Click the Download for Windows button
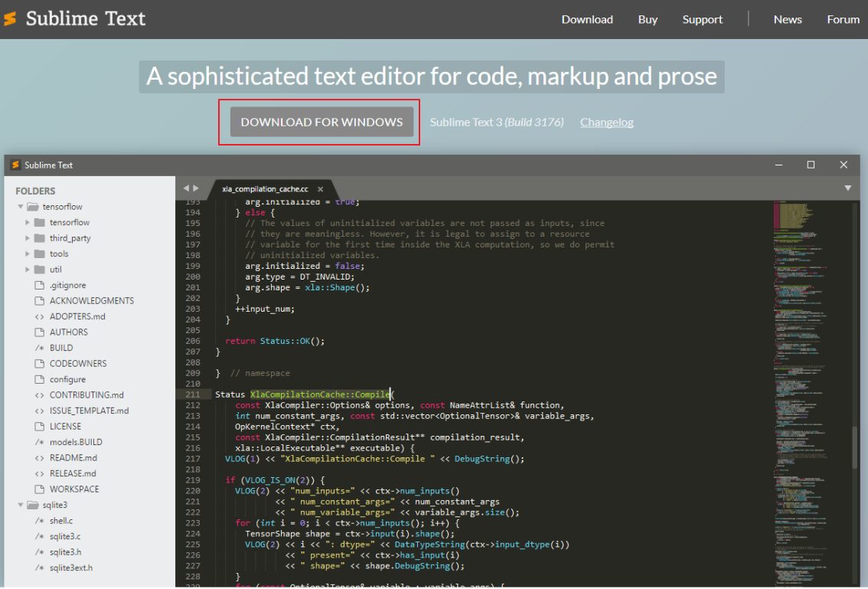The width and height of the screenshot is (868, 589). (321, 122)
